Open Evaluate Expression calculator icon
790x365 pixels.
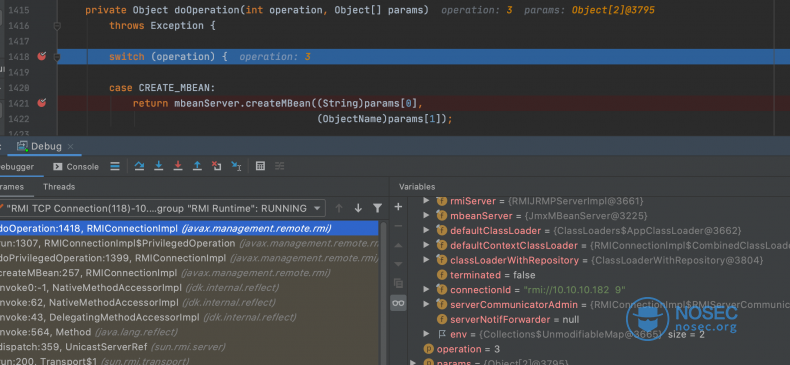click(260, 166)
